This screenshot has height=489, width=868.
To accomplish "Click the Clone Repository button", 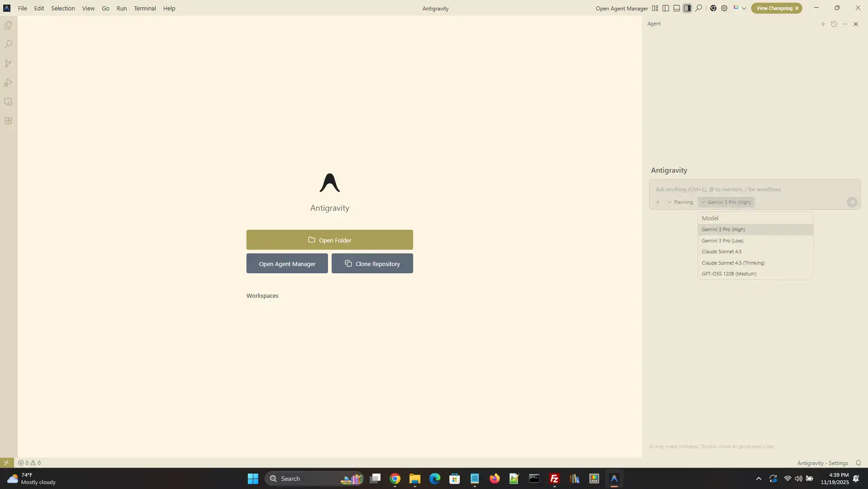I will pyautogui.click(x=372, y=263).
